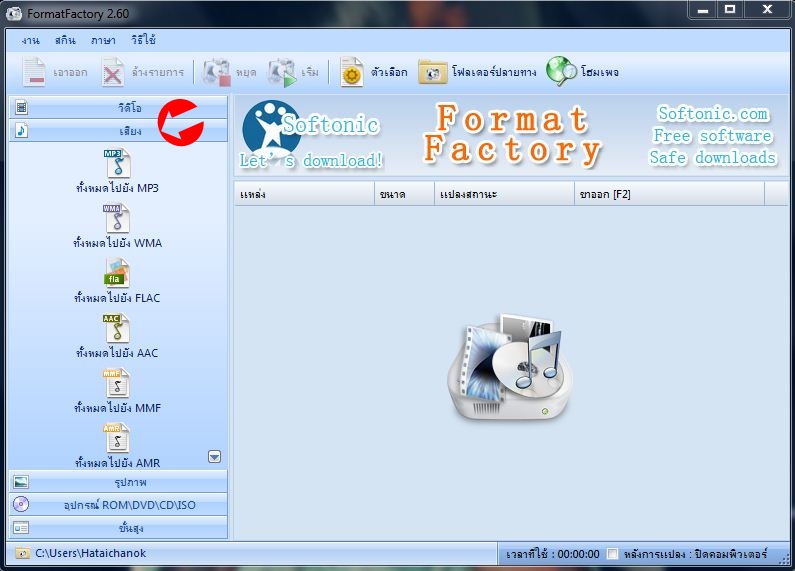The width and height of the screenshot is (795, 571).
Task: Click the Format Factory banner title
Action: pos(512,134)
